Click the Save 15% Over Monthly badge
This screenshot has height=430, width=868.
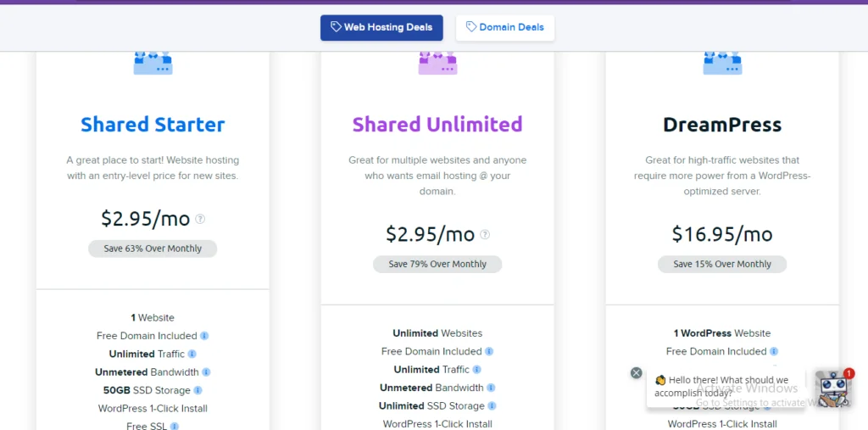(722, 264)
